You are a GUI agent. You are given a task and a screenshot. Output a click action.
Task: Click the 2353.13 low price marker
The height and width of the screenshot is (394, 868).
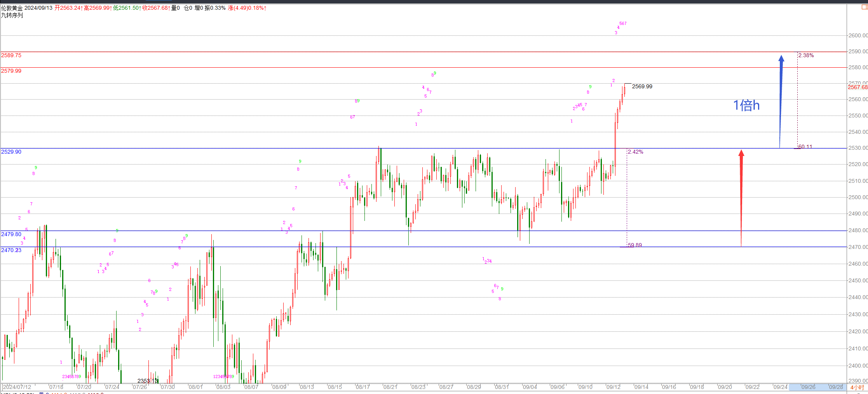tap(148, 381)
